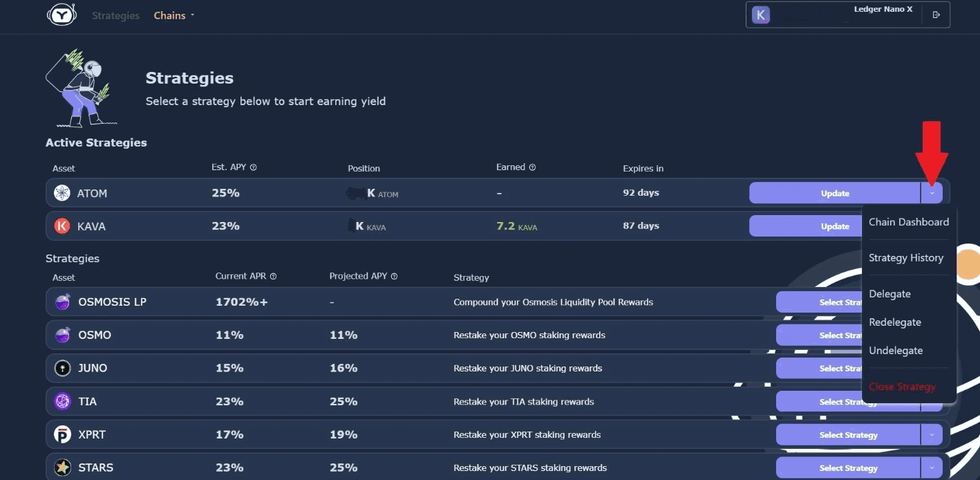The image size is (980, 480).
Task: Click Select Strategy for STARS
Action: 848,468
